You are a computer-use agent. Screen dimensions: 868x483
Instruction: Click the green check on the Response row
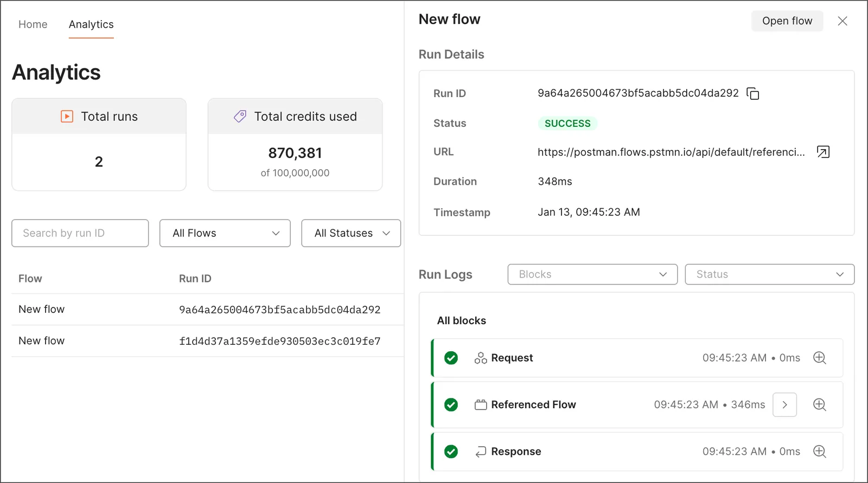pos(451,452)
